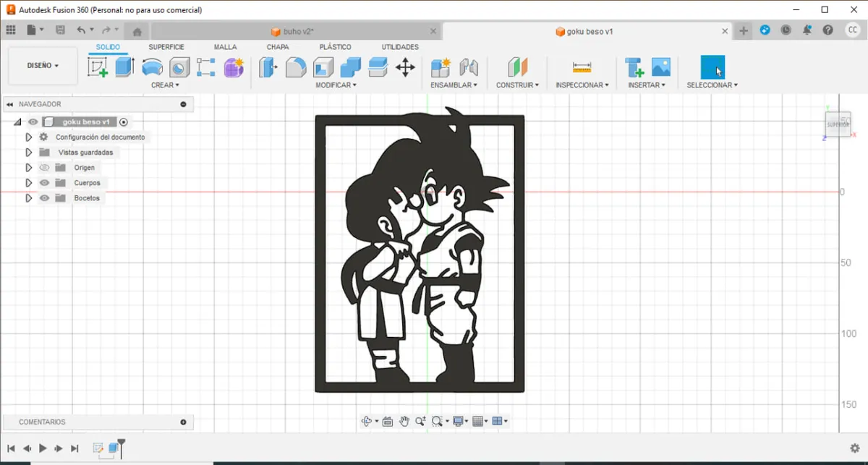
Task: Select the Fillet tool
Action: [295, 67]
